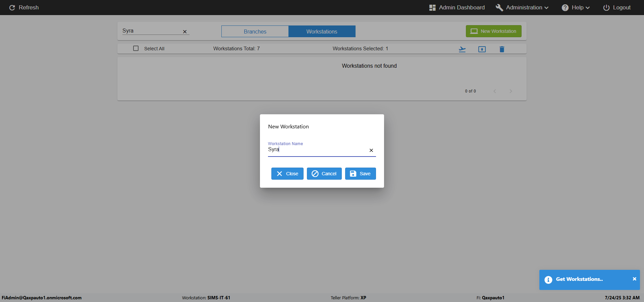Click 'FI: Qaxpauto1' in status bar
644x302 pixels.
coord(490,298)
